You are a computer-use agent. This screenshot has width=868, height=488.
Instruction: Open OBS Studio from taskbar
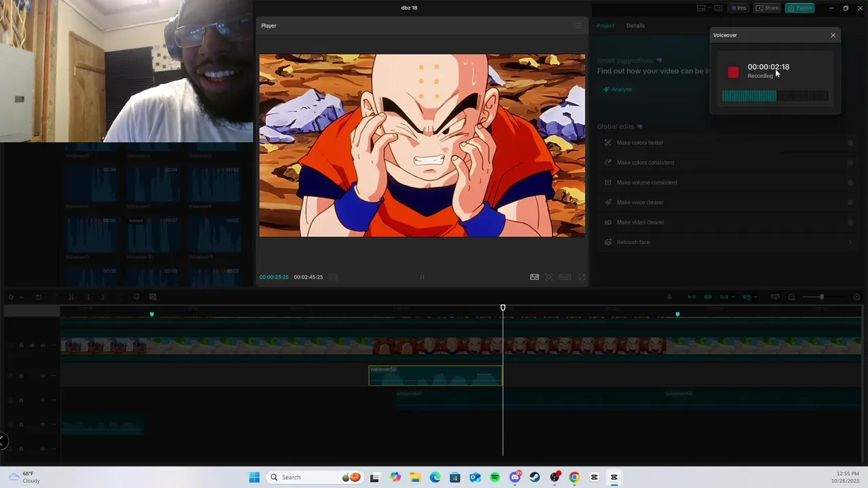coord(555,477)
